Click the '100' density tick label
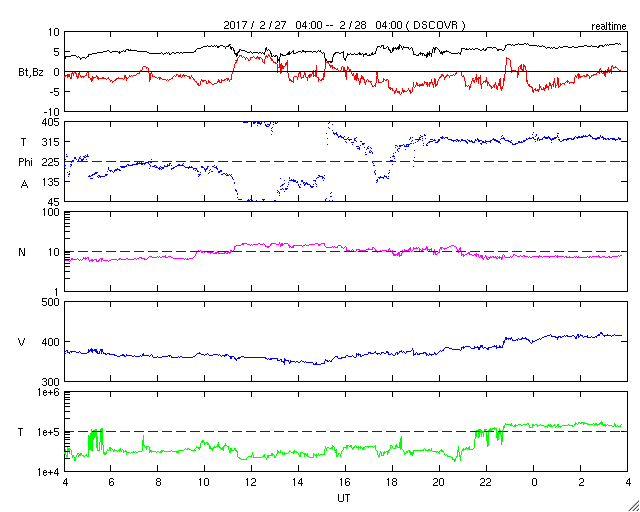640x512 pixels. pos(51,213)
